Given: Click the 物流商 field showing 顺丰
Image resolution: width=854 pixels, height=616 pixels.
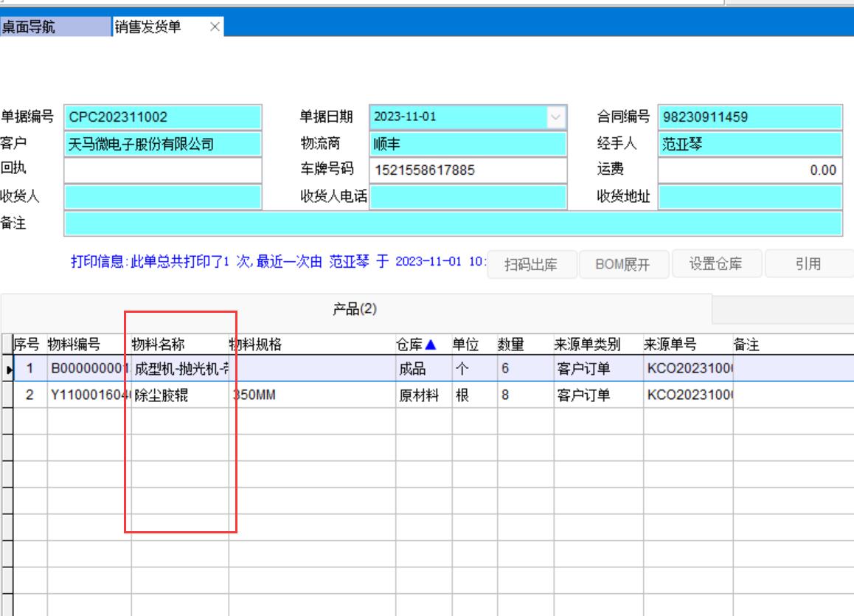Looking at the screenshot, I should 468,144.
